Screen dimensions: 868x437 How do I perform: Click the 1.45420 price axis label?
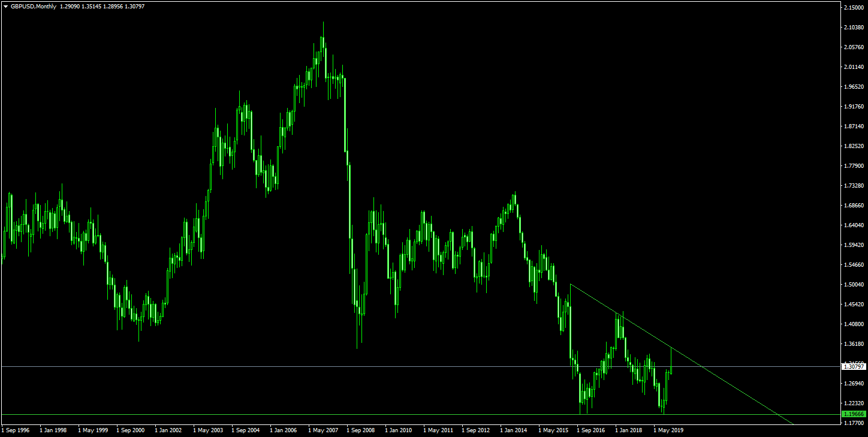coord(854,305)
